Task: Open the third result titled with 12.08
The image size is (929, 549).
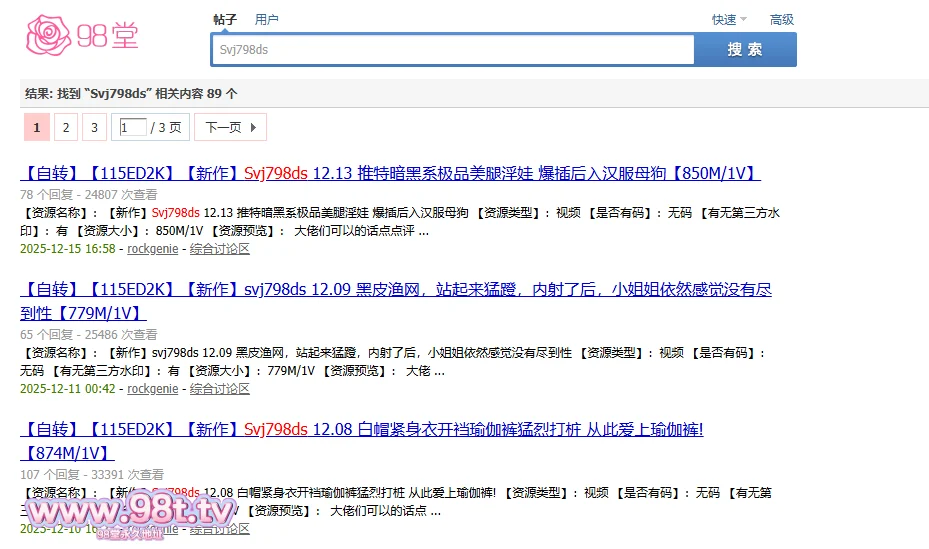Action: pyautogui.click(x=363, y=430)
